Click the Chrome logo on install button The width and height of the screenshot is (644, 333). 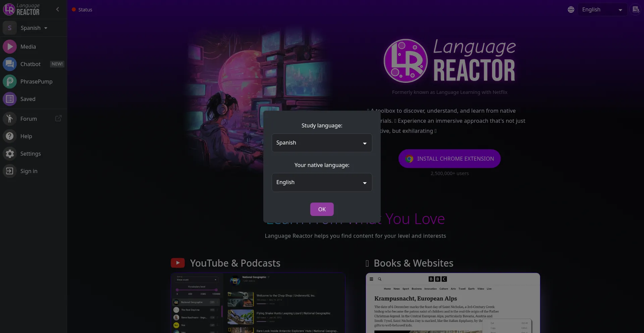409,159
